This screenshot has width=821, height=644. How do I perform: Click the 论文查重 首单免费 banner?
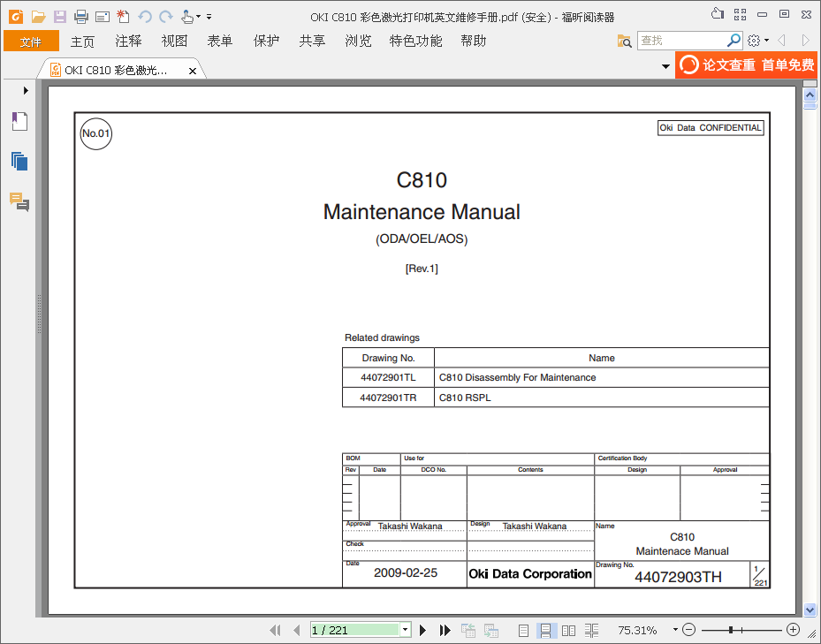coord(746,64)
